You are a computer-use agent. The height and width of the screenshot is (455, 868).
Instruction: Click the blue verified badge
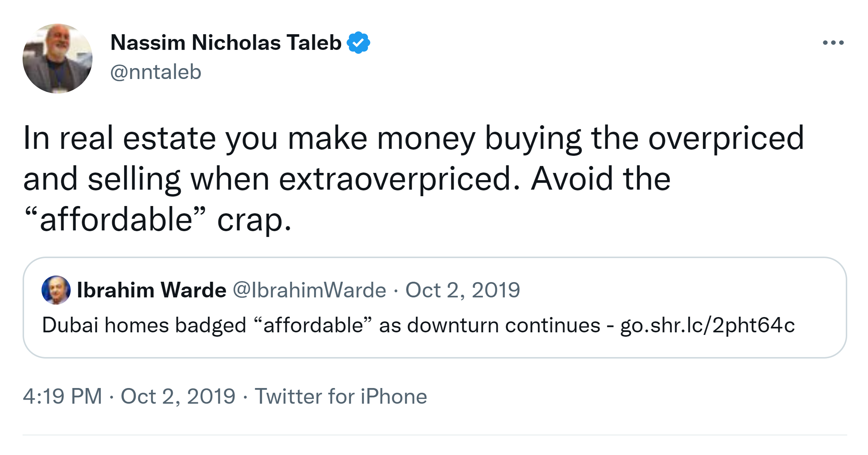coord(358,43)
